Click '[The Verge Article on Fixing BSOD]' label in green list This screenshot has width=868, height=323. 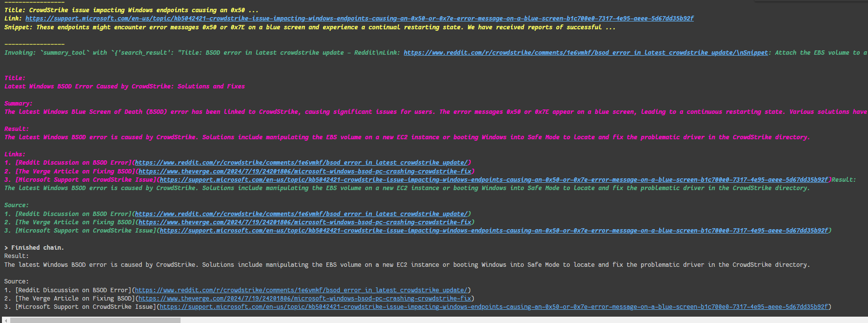(75, 222)
